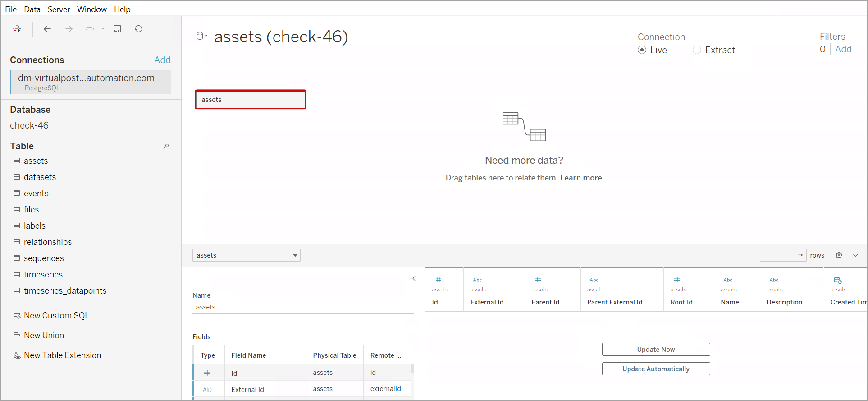The height and width of the screenshot is (401, 868).
Task: Click the Update Now button
Action: [656, 350]
